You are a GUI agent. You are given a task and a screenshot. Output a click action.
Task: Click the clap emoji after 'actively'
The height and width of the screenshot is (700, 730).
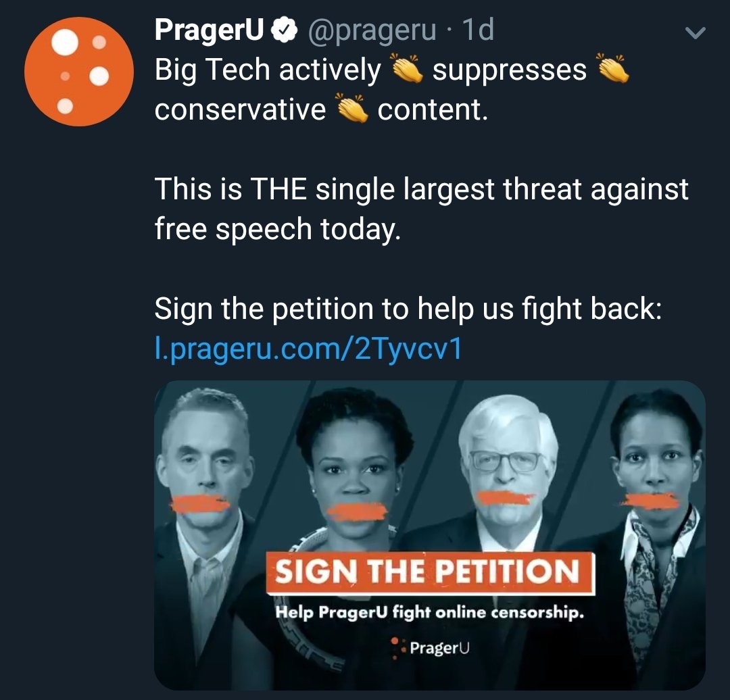407,68
